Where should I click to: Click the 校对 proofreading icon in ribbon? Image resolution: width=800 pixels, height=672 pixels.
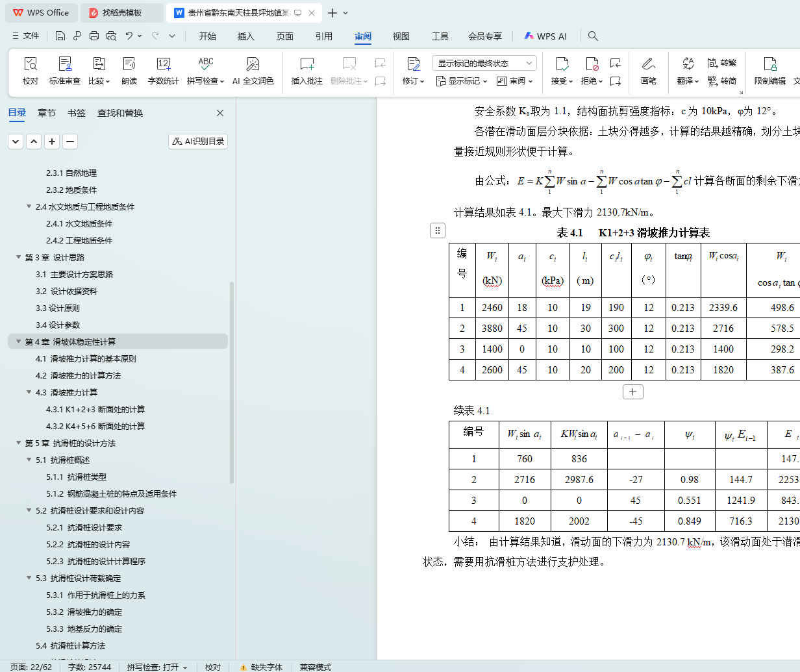[x=31, y=70]
